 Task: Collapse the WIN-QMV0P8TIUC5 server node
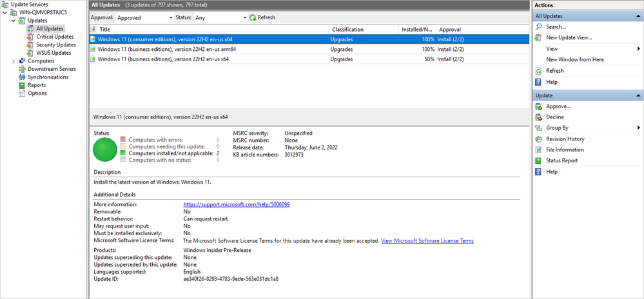pyautogui.click(x=5, y=12)
